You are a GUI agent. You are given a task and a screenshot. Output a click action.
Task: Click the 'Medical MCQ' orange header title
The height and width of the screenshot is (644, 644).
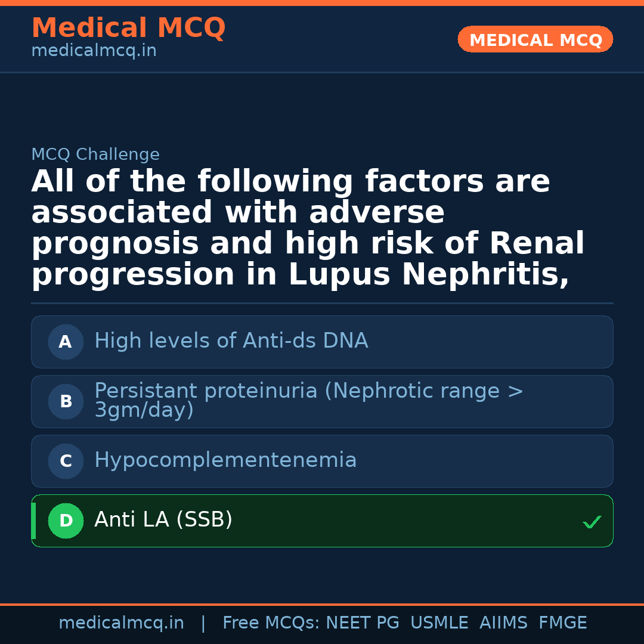(x=128, y=28)
